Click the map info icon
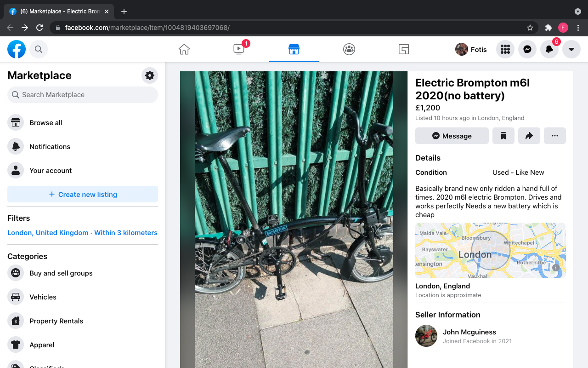This screenshot has width=588, height=368. (x=556, y=268)
